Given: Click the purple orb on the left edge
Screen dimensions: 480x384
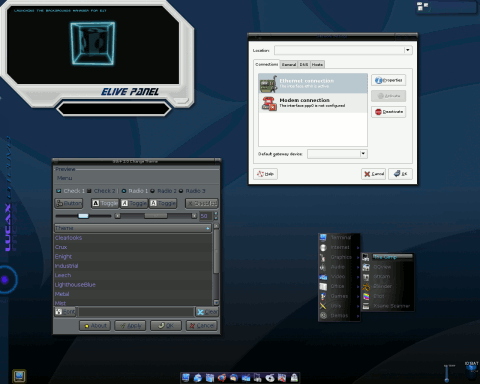Looking at the screenshot, I should tap(5, 280).
